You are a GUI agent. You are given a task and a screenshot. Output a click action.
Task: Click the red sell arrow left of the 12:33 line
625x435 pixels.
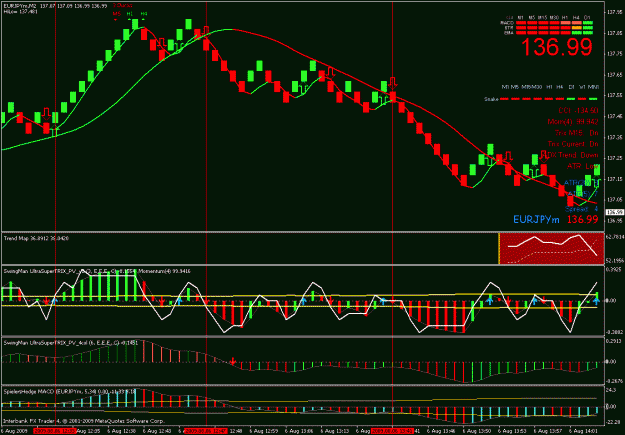tap(46, 114)
